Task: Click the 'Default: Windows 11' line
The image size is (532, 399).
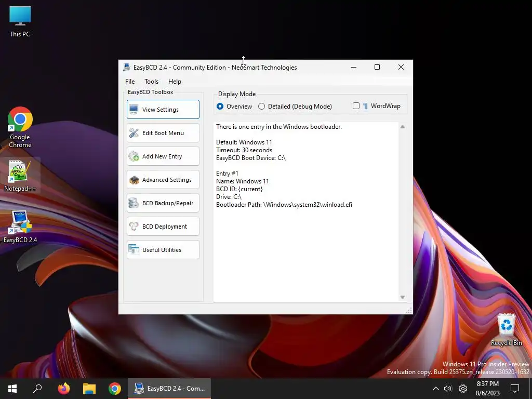Action: pos(244,142)
